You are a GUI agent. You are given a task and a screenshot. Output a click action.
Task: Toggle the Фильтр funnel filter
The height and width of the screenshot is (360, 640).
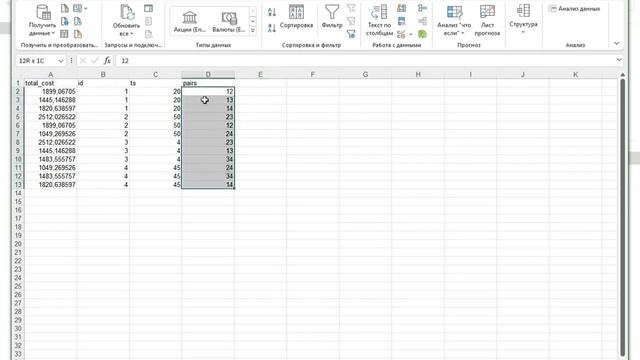[332, 16]
